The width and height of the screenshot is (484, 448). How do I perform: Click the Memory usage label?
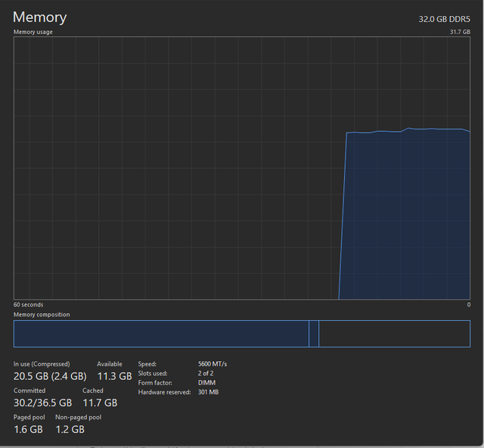33,32
